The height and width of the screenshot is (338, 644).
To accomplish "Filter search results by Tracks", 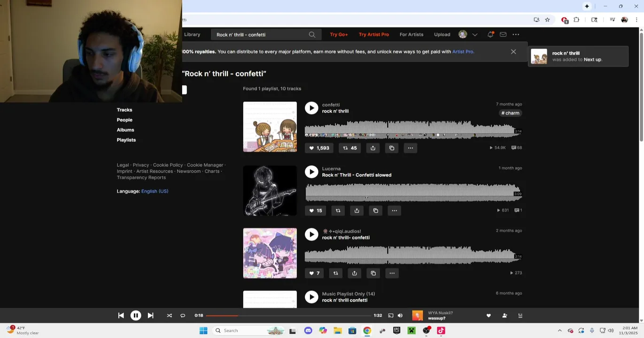I will pyautogui.click(x=124, y=110).
